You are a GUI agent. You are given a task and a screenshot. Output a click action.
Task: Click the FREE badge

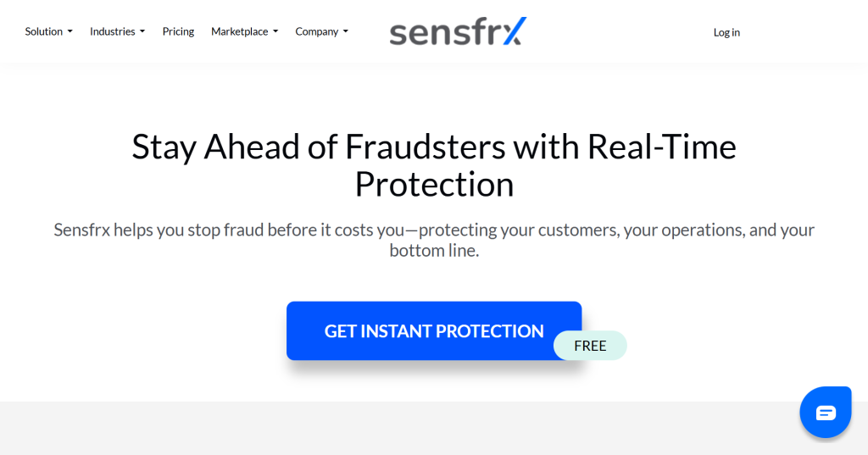coord(590,346)
